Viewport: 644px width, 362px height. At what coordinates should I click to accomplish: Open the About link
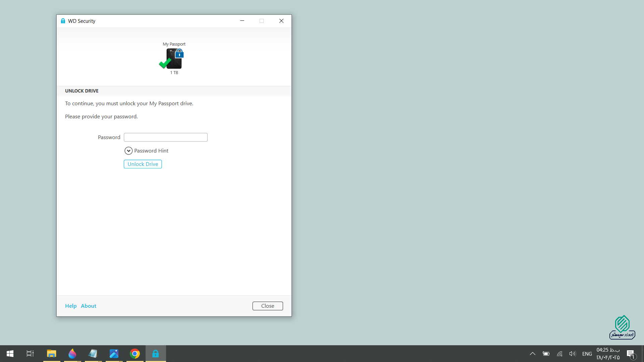pos(89,306)
